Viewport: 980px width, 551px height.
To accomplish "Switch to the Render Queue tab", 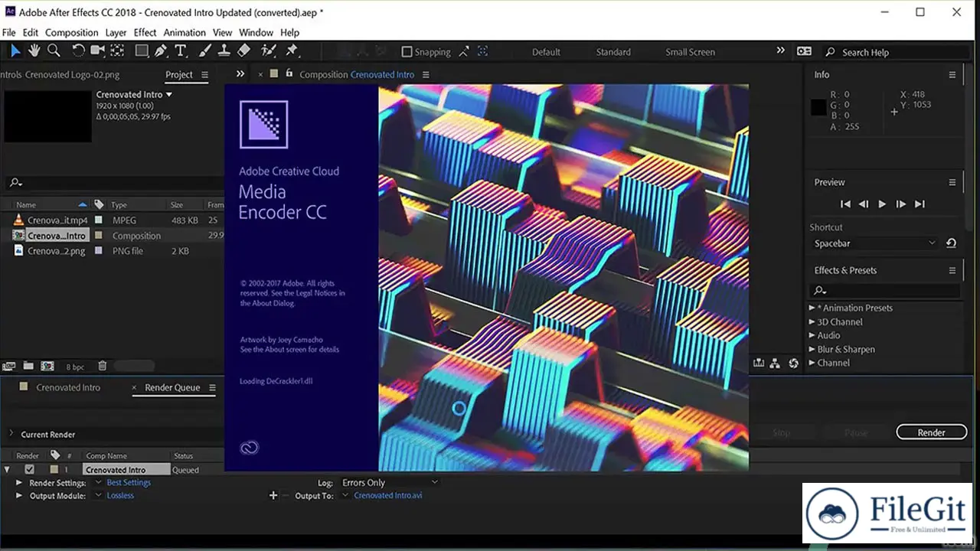I will [172, 388].
